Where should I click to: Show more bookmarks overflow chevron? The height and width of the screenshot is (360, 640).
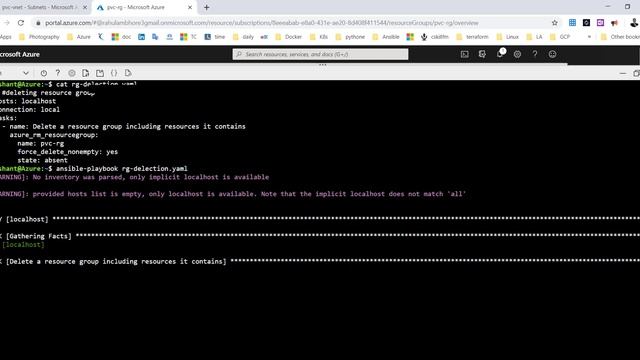tap(589, 37)
